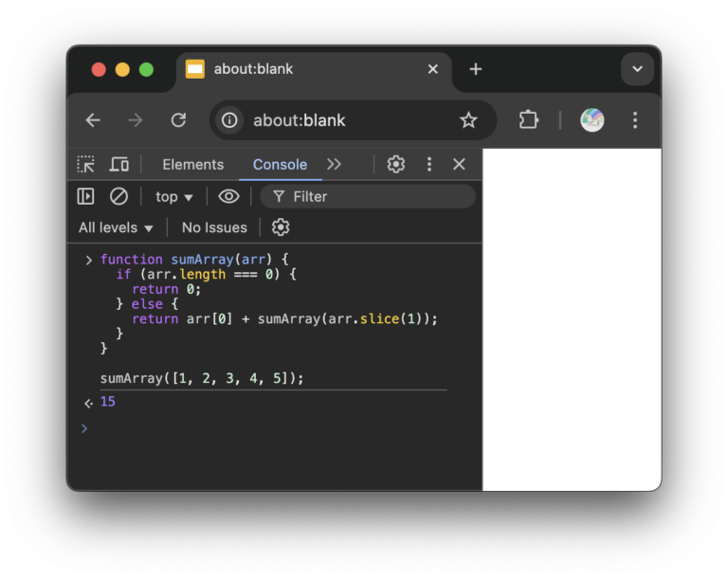Close the about:blank tab
This screenshot has width=728, height=579.
pos(432,69)
